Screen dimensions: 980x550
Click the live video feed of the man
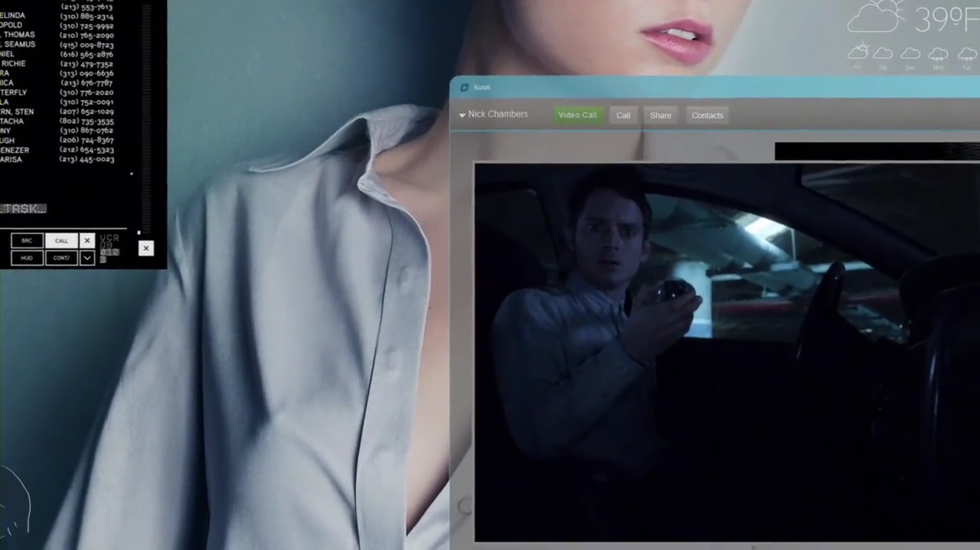point(727,352)
